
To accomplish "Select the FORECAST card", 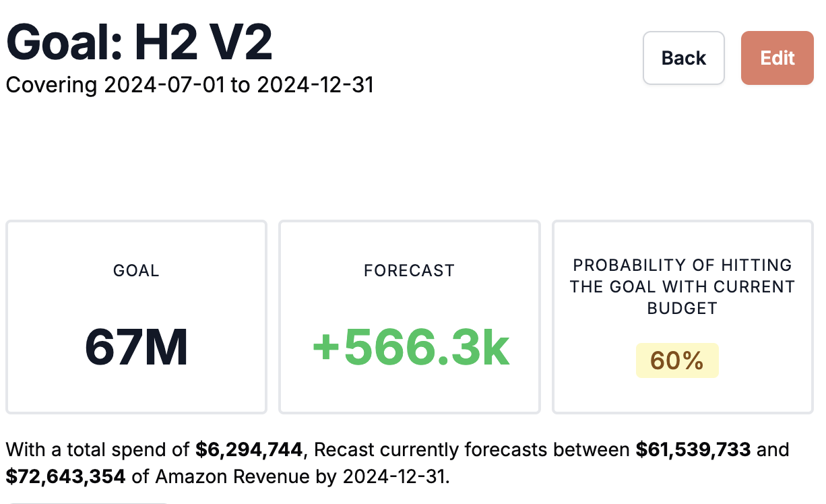I will click(x=409, y=317).
